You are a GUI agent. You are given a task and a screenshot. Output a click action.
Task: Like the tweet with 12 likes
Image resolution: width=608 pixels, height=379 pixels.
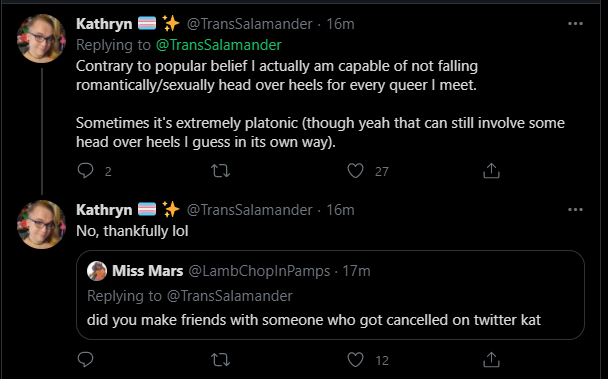pyautogui.click(x=355, y=360)
